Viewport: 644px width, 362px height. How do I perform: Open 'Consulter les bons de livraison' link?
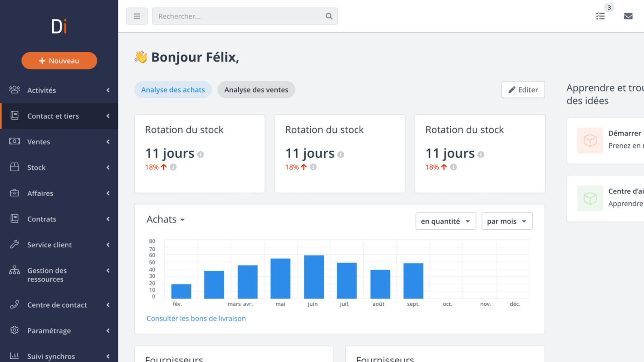click(x=196, y=318)
